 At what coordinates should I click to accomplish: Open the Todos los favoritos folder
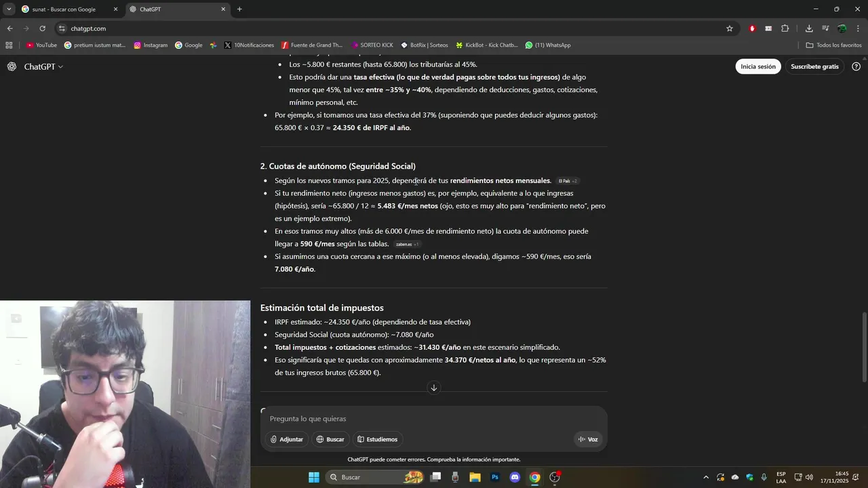tap(833, 45)
